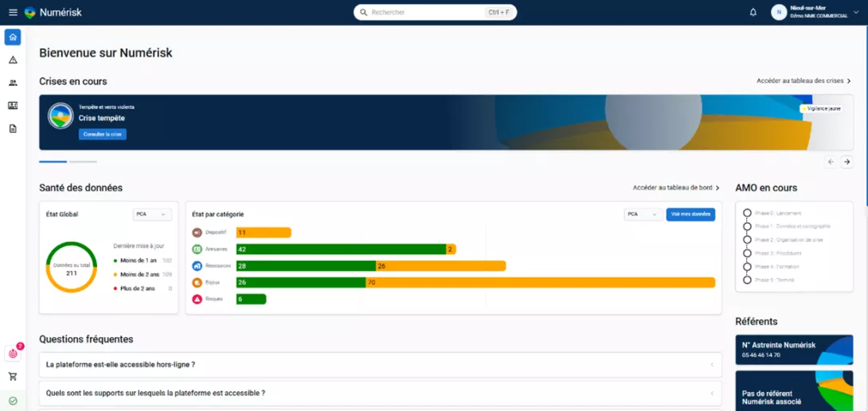Click the Annuaires green bar showing 42

pyautogui.click(x=341, y=249)
